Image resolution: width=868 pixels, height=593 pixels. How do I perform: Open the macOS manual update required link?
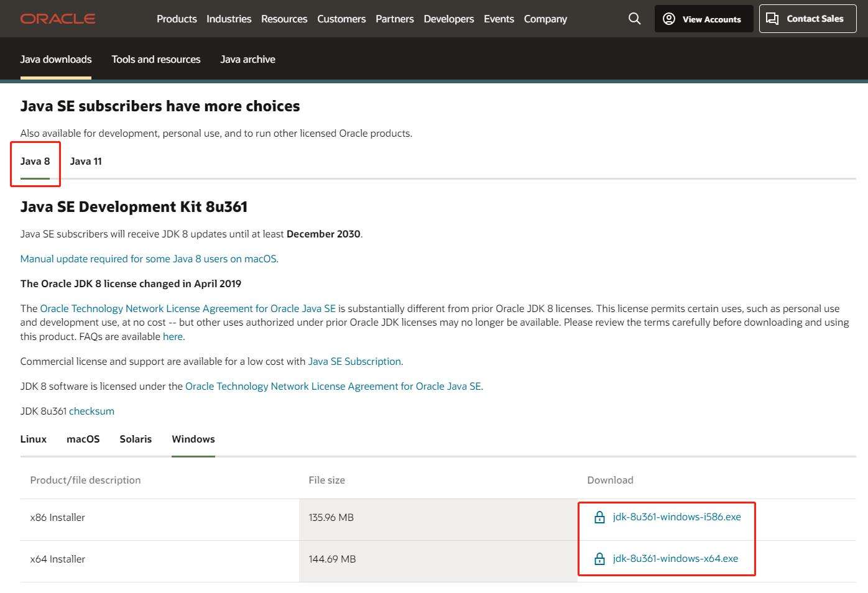click(149, 259)
